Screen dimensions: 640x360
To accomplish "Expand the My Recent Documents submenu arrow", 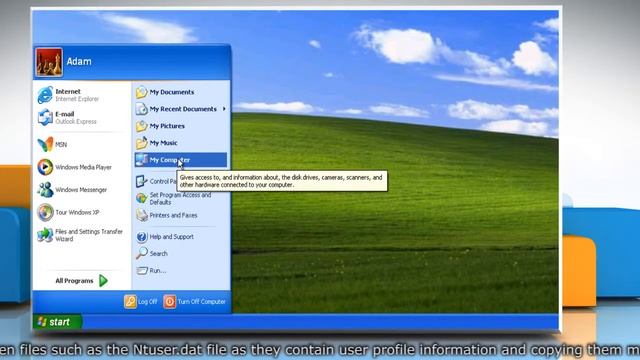I will pos(224,109).
